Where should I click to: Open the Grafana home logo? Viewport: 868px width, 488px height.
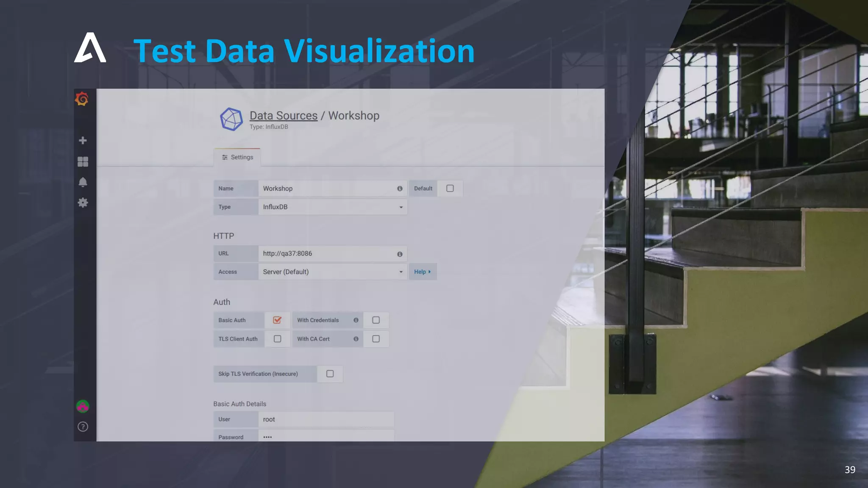coord(82,99)
